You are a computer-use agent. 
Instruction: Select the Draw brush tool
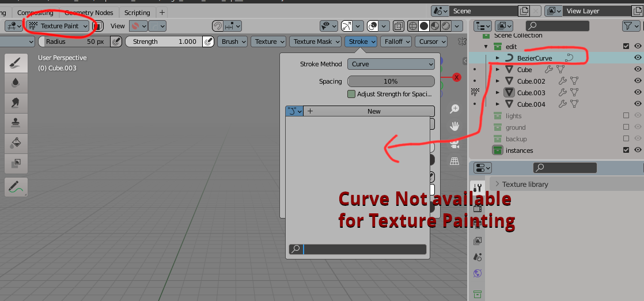tap(16, 63)
